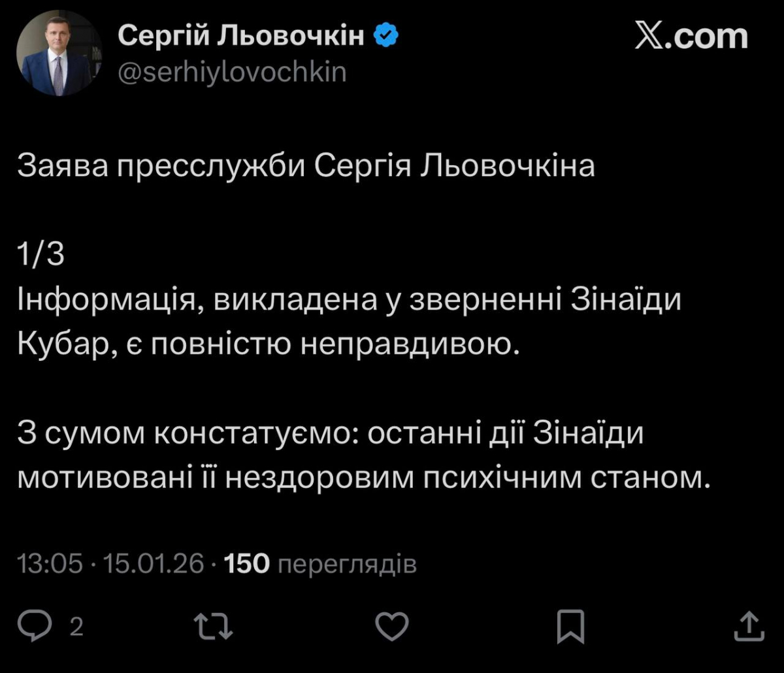Click the headline 'Заява пресслужби Сергія Льовочкіна'
784x673 pixels.
click(306, 167)
